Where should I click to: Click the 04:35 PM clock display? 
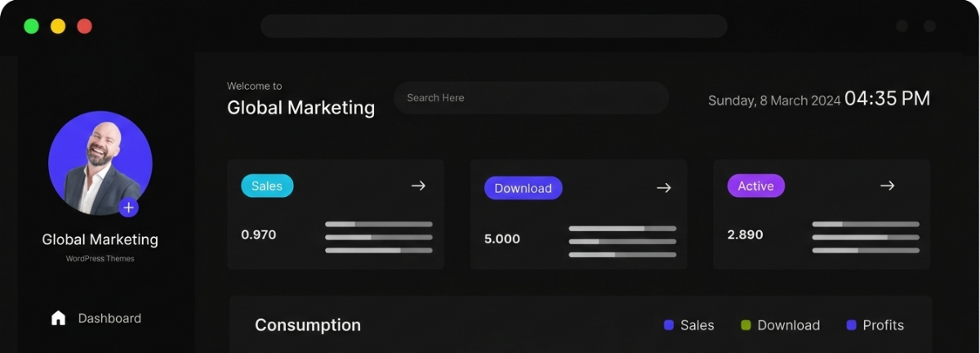pyautogui.click(x=887, y=99)
